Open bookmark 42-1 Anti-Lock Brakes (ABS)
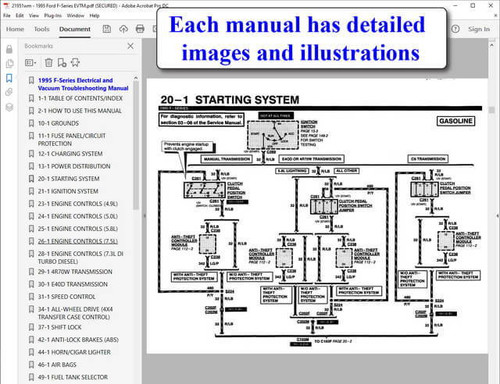500x384 pixels. coord(78,340)
